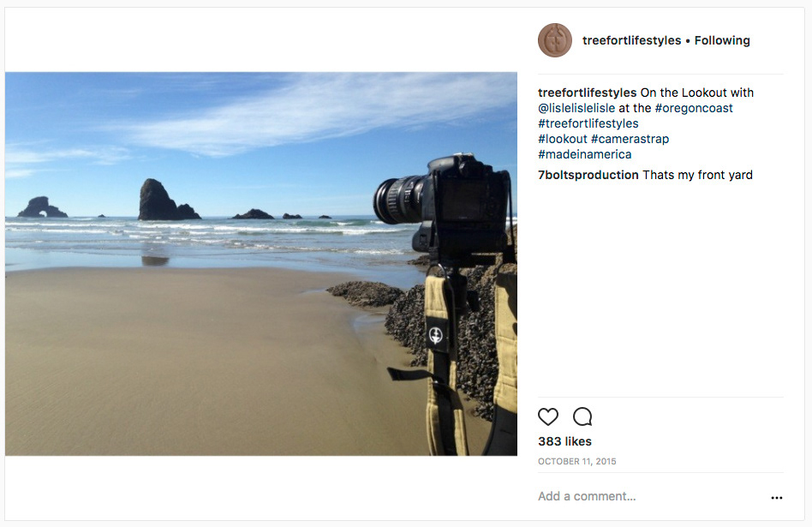Visit the @lislelislelisle mentioned profile

(576, 108)
